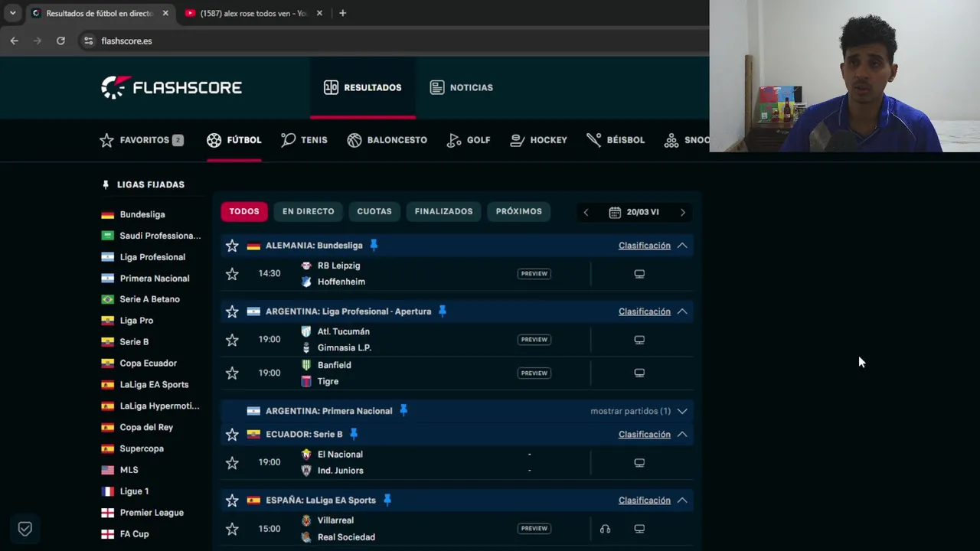Open TV icon for Villarreal match
The height and width of the screenshot is (551, 980).
pos(639,529)
